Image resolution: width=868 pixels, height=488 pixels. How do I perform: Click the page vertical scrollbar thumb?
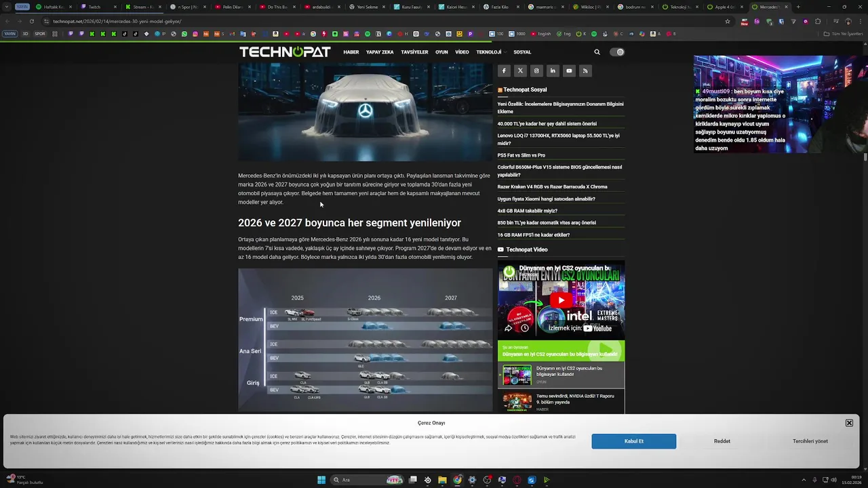[865, 157]
